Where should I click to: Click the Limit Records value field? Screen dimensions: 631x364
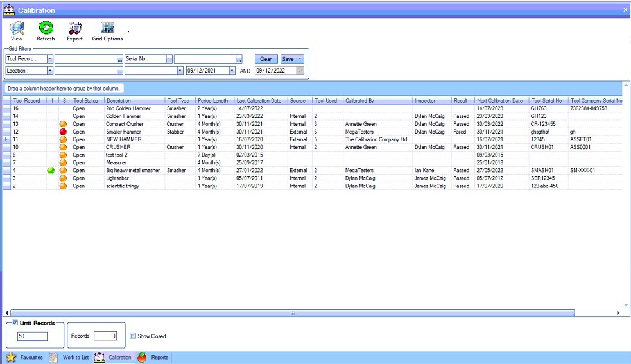tap(32, 336)
